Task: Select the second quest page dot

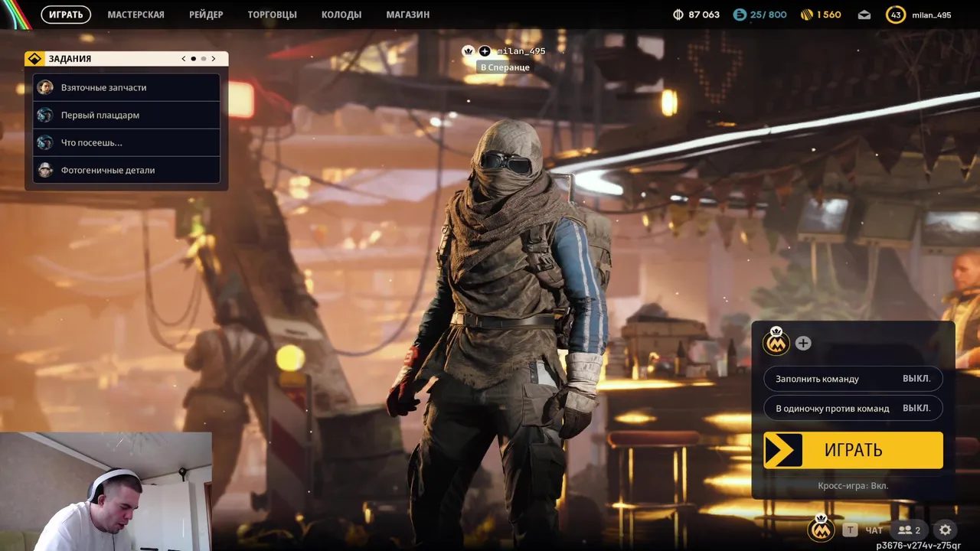Action: 203,59
